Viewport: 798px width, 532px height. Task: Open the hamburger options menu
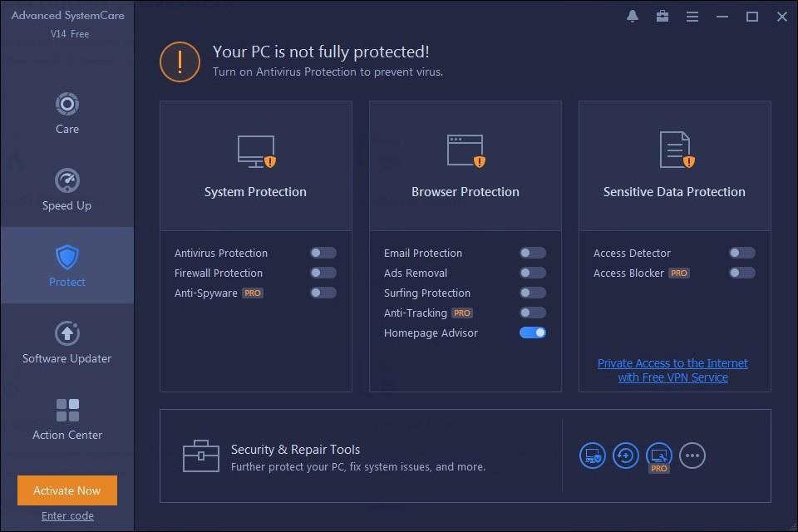pyautogui.click(x=692, y=17)
